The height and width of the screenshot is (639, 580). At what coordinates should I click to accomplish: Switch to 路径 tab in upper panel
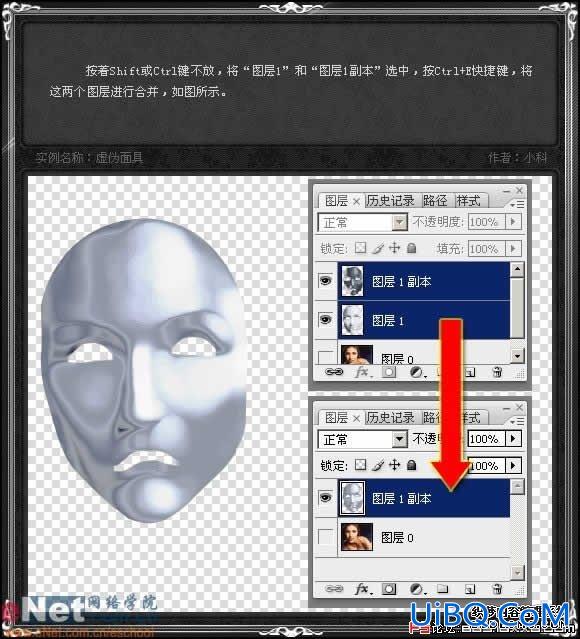point(435,201)
